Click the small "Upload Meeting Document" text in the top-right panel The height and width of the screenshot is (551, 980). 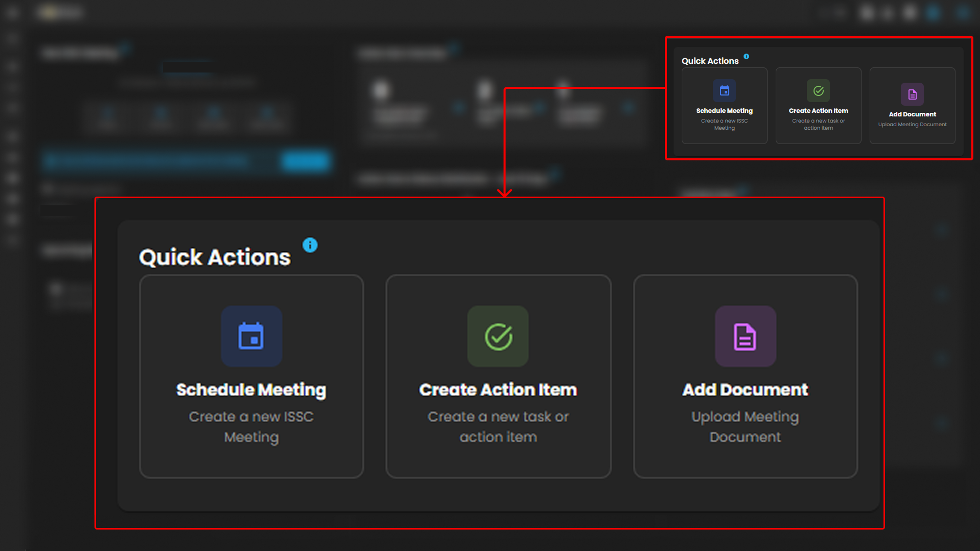(912, 125)
